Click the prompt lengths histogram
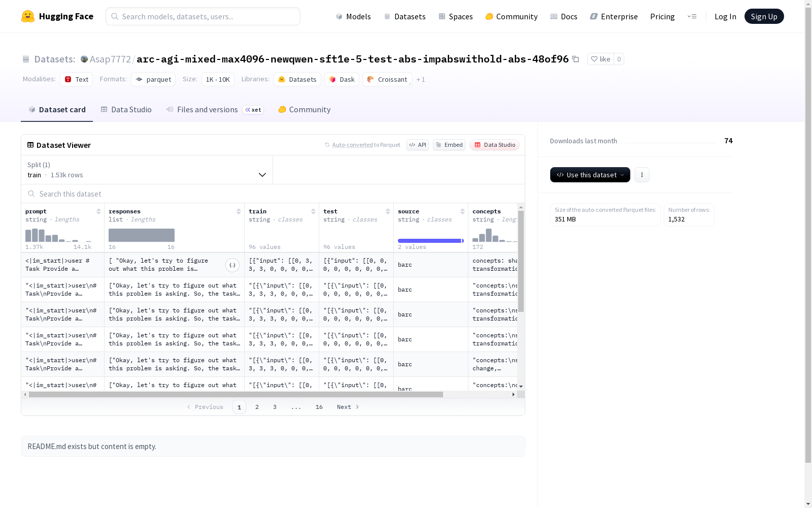This screenshot has width=812, height=508. (x=58, y=235)
